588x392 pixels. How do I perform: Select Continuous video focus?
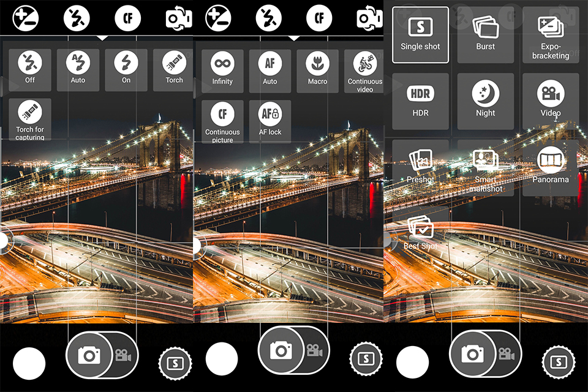tap(364, 69)
